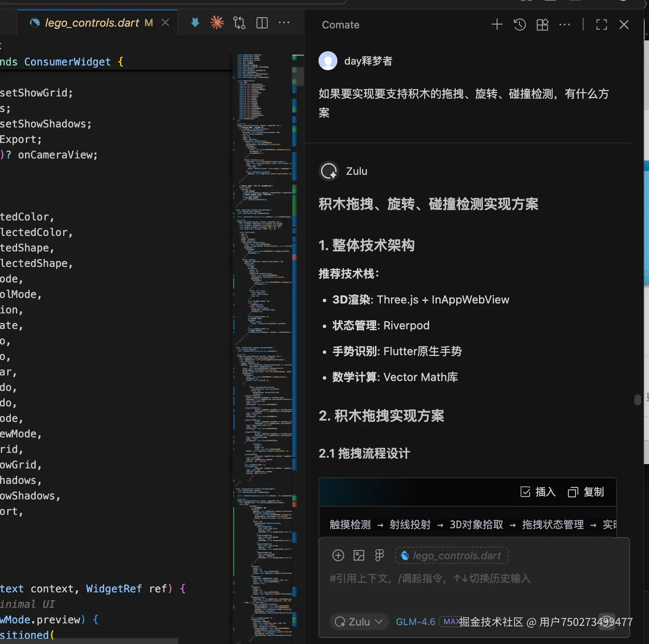Open Comate chat history

pyautogui.click(x=519, y=25)
